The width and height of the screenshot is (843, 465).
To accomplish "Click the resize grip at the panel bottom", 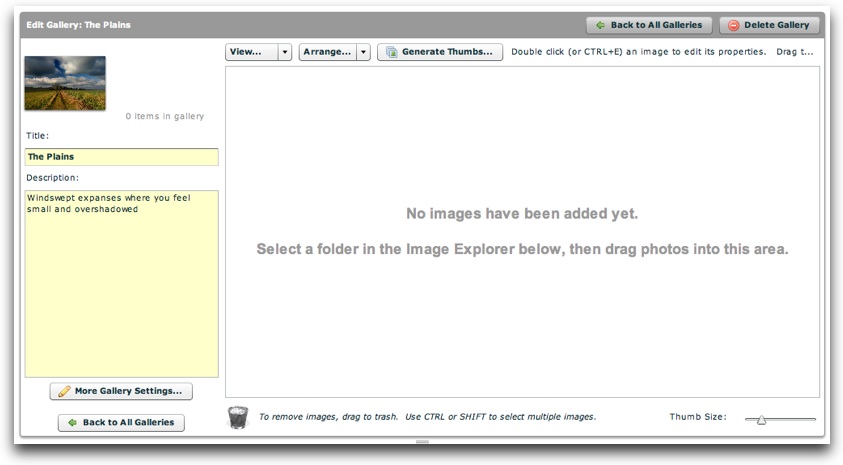I will click(x=422, y=441).
